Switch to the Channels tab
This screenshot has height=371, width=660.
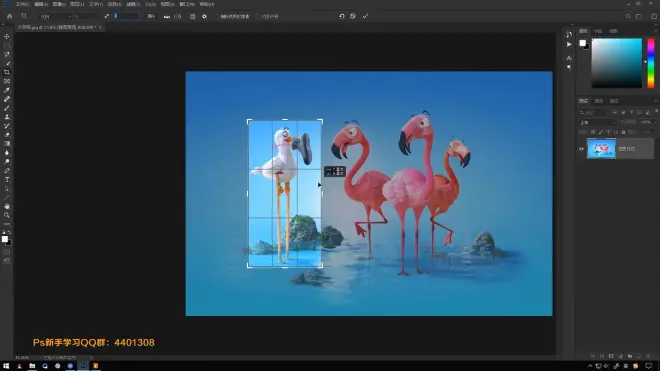click(x=599, y=101)
